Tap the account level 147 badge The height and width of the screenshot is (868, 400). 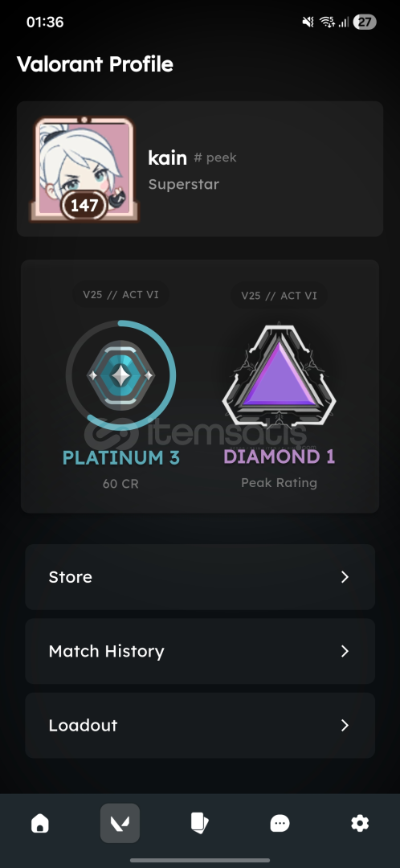tap(84, 206)
